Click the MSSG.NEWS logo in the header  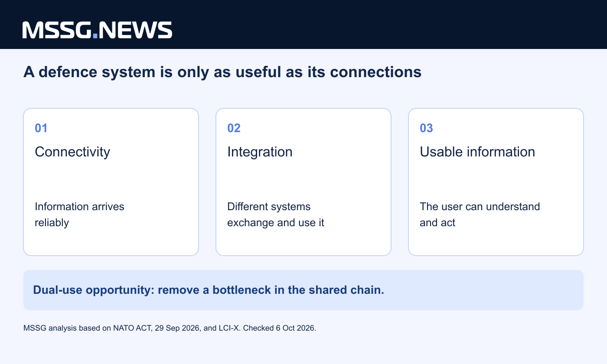pyautogui.click(x=98, y=30)
